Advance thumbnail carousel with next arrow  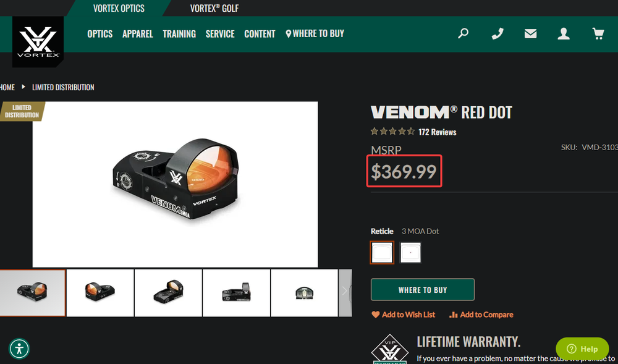345,293
